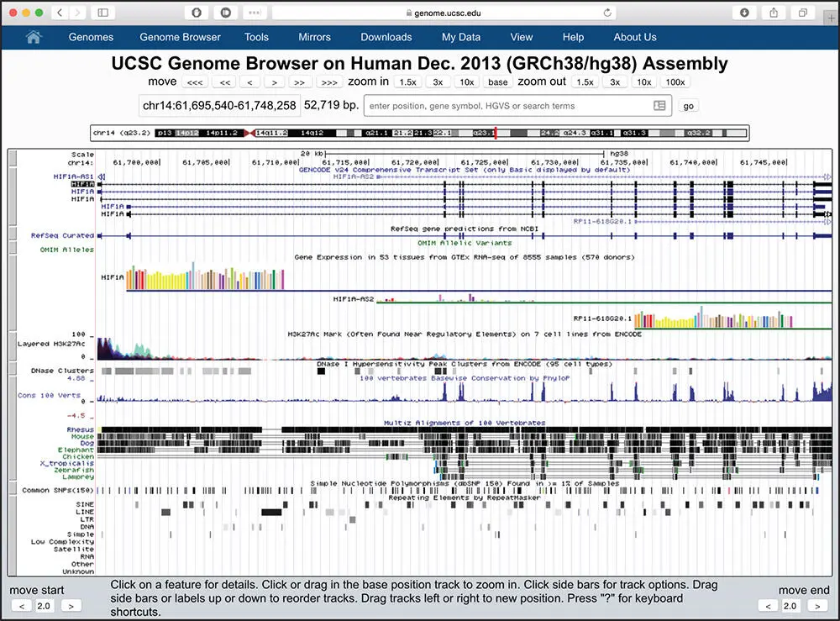Shift start right with move start >
This screenshot has height=621, width=840.
click(x=71, y=606)
